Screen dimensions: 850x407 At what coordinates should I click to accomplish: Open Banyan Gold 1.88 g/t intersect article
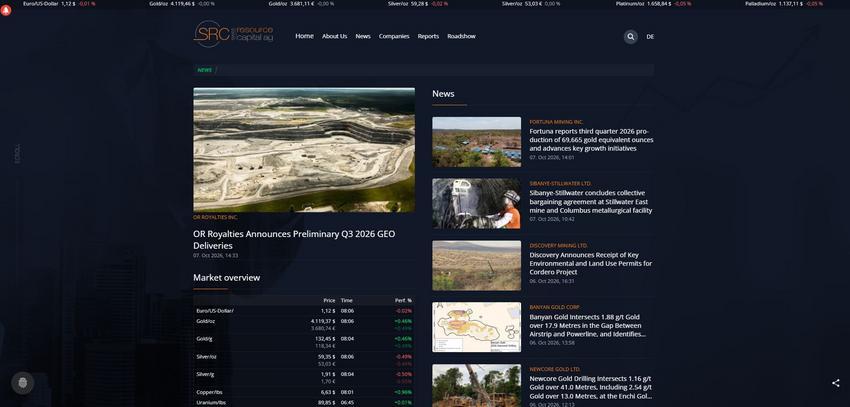[588, 325]
